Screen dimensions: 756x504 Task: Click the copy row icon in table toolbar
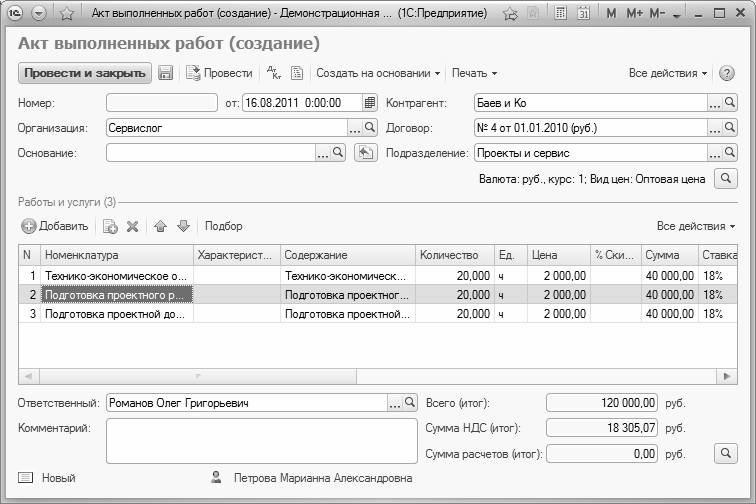point(110,226)
